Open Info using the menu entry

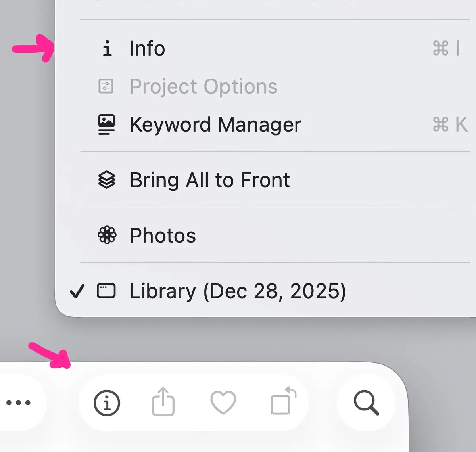(147, 48)
